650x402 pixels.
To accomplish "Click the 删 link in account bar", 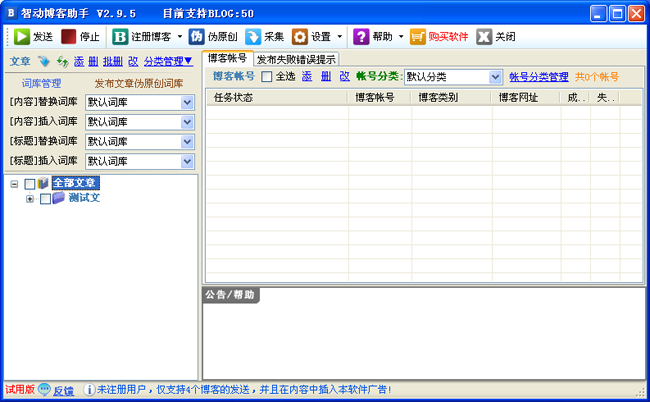I will (326, 77).
